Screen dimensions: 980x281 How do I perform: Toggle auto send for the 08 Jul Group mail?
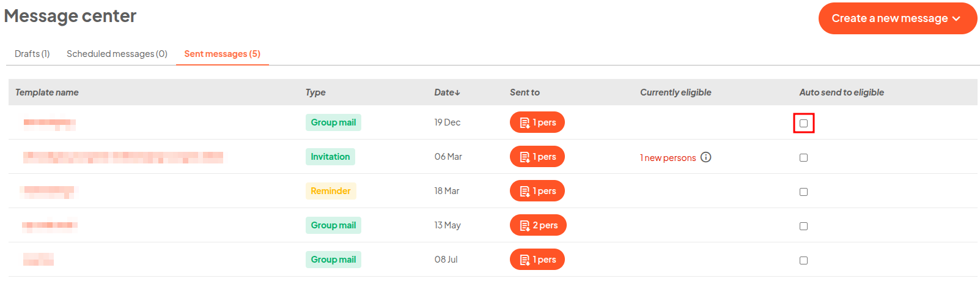coord(803,260)
